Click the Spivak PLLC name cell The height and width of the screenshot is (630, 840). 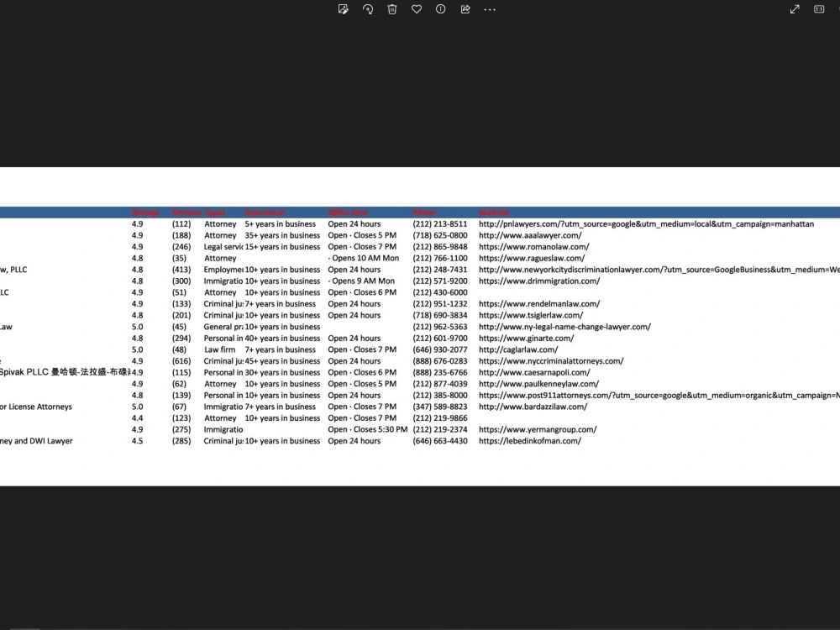coord(65,372)
